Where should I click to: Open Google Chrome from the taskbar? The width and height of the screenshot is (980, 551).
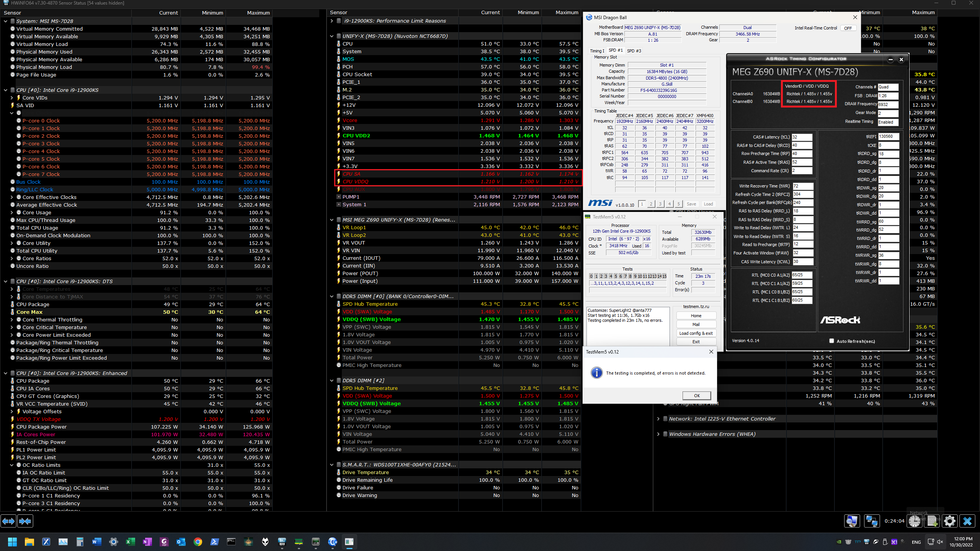click(198, 542)
